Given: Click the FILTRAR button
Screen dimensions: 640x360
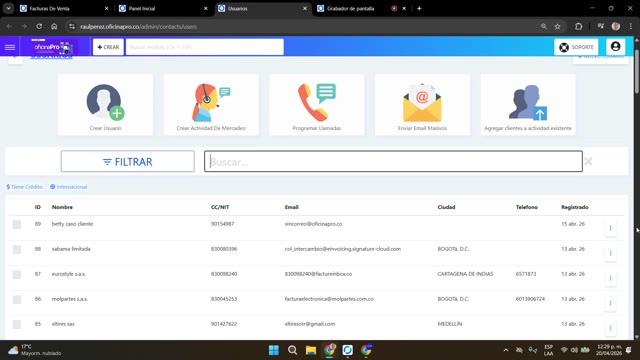Looking at the screenshot, I should pyautogui.click(x=128, y=161).
